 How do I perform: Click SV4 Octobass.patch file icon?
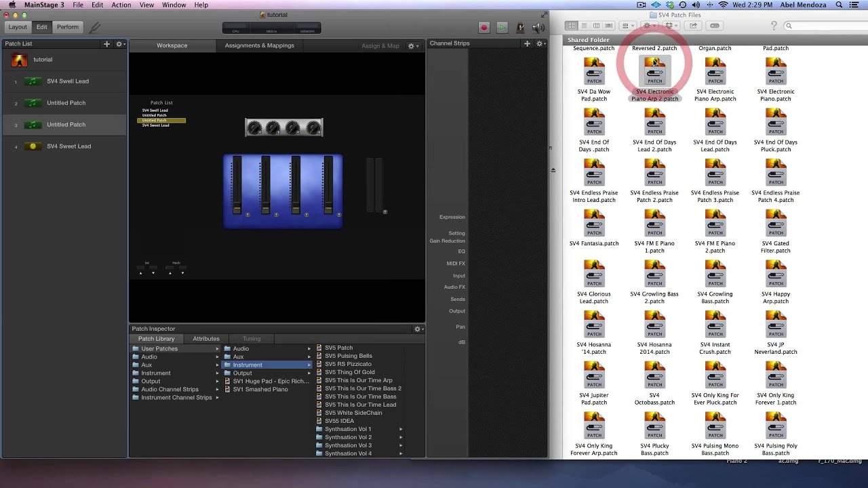point(654,375)
